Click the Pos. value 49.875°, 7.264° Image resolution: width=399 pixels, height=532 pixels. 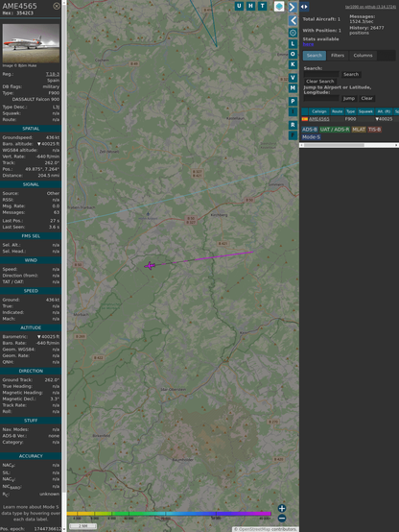tap(42, 169)
